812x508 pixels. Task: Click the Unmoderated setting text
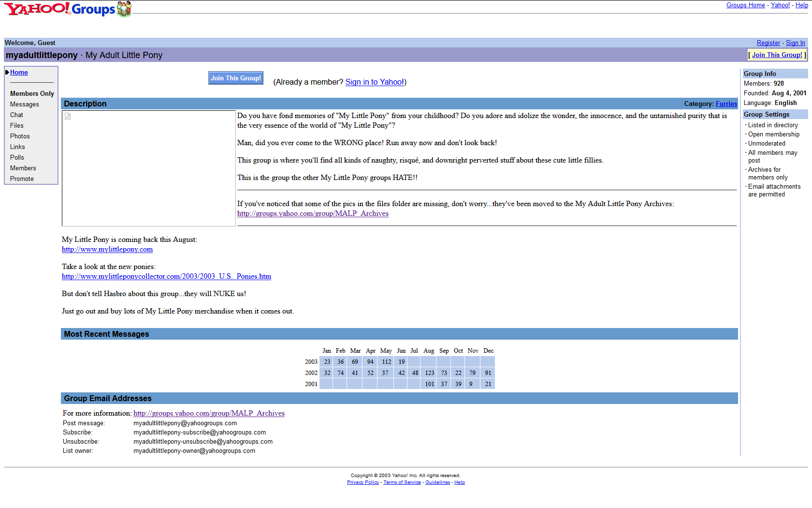pyautogui.click(x=767, y=144)
